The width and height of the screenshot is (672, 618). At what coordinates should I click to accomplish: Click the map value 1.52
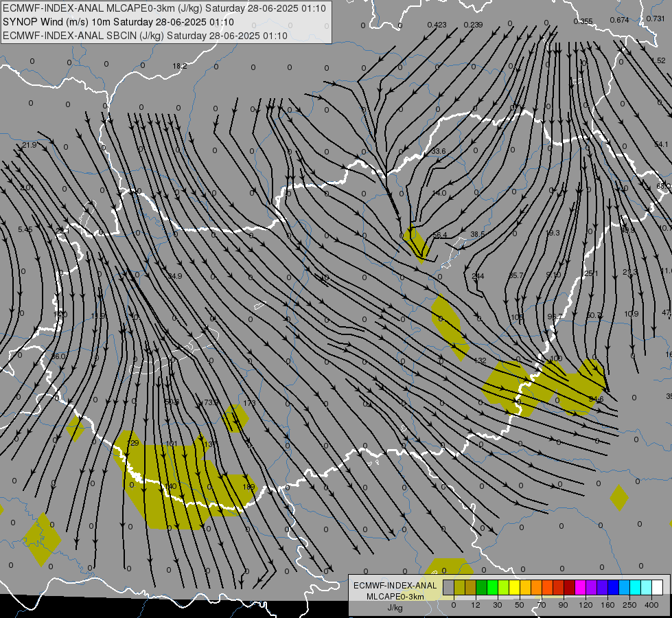point(658,60)
